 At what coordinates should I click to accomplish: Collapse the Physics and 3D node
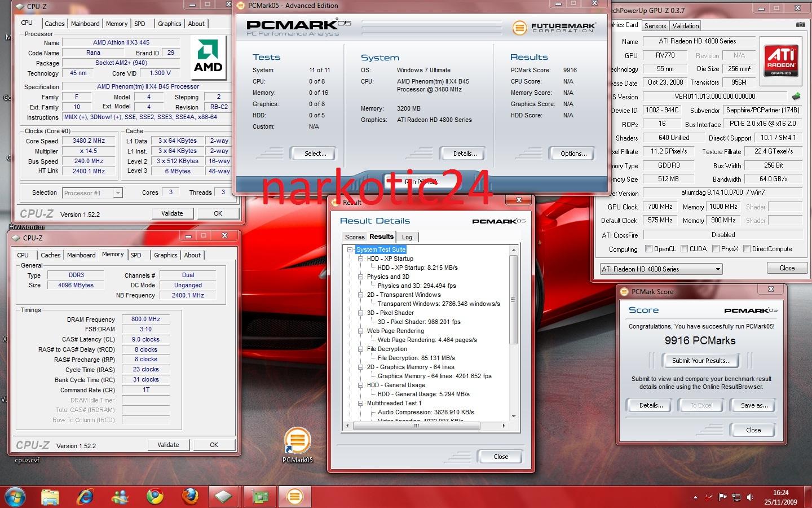click(361, 277)
